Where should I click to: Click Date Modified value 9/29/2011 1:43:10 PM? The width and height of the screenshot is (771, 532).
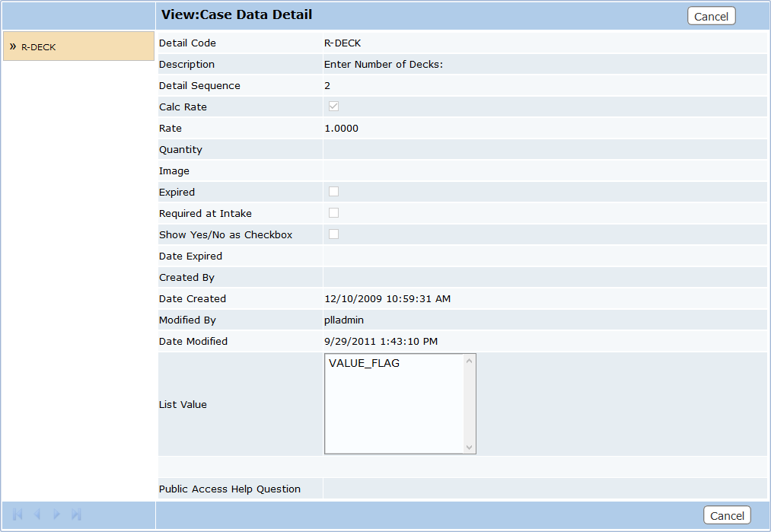381,341
